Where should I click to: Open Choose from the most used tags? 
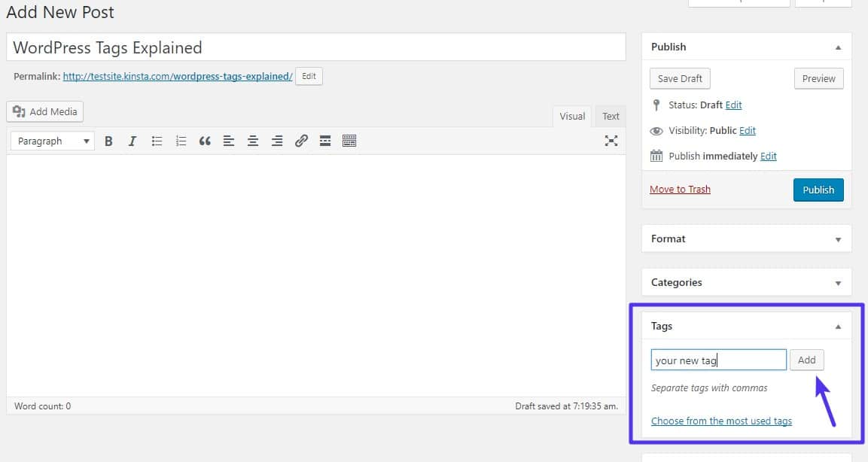click(721, 421)
